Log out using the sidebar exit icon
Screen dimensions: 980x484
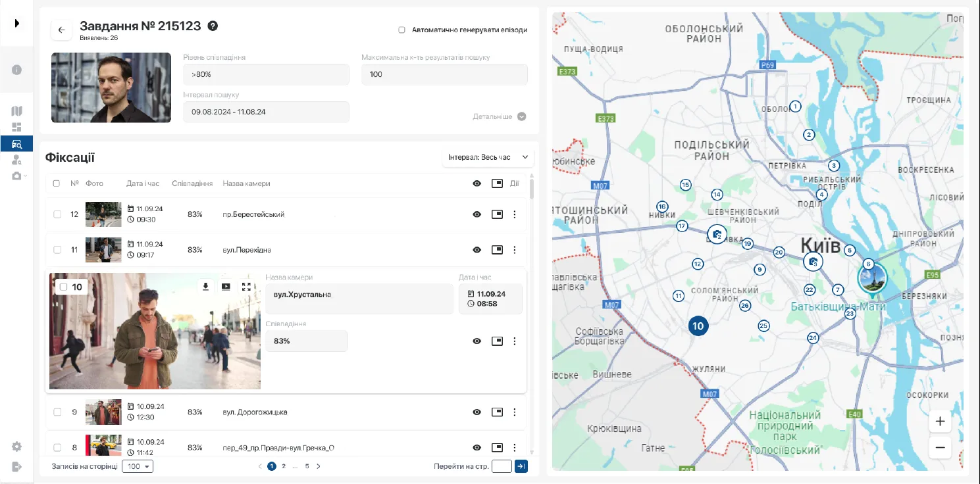pos(16,466)
